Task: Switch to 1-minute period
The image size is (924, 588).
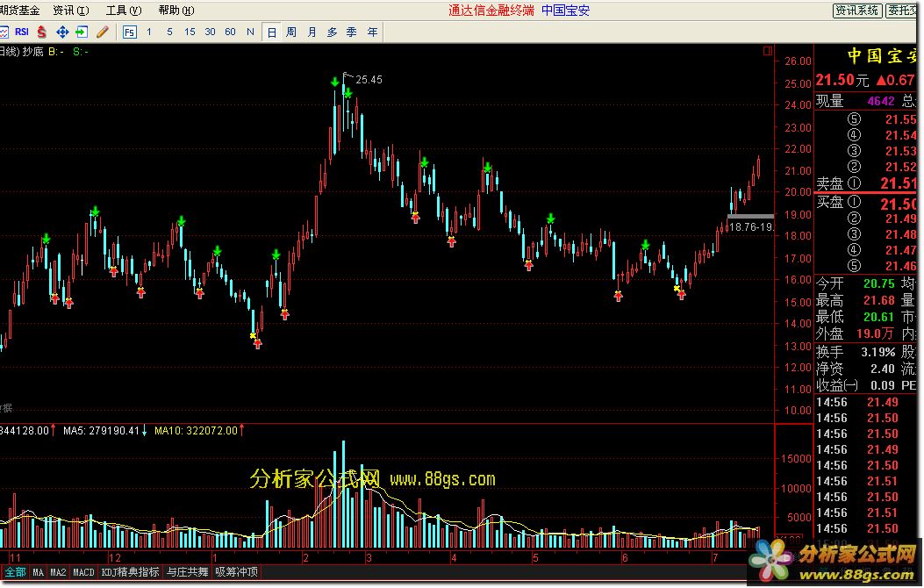Action: (149, 32)
